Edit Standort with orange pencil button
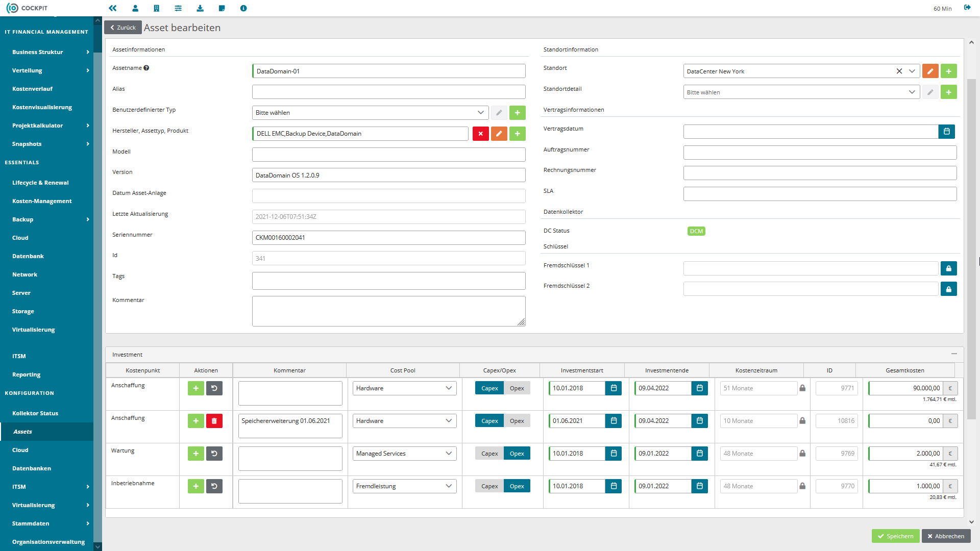Viewport: 980px width, 551px height. point(930,71)
